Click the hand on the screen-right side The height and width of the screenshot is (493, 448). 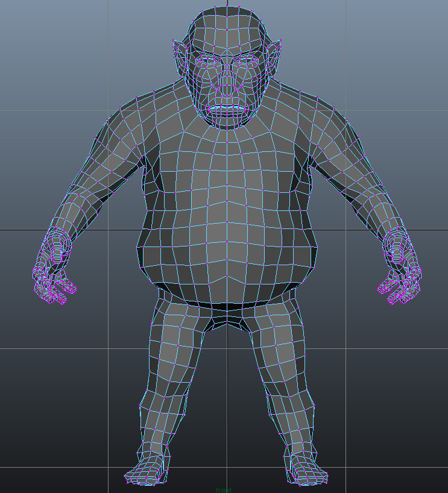(x=400, y=266)
